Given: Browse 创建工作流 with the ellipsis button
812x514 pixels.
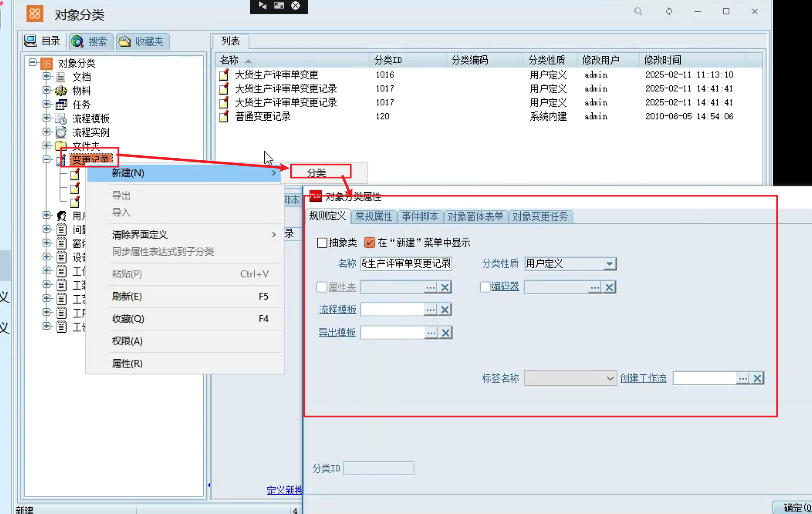Looking at the screenshot, I should pyautogui.click(x=743, y=378).
